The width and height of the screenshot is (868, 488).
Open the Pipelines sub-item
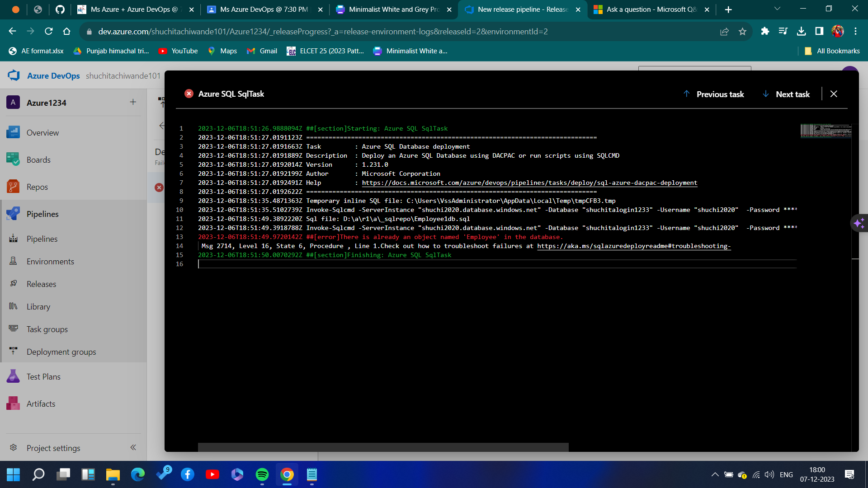(x=42, y=239)
